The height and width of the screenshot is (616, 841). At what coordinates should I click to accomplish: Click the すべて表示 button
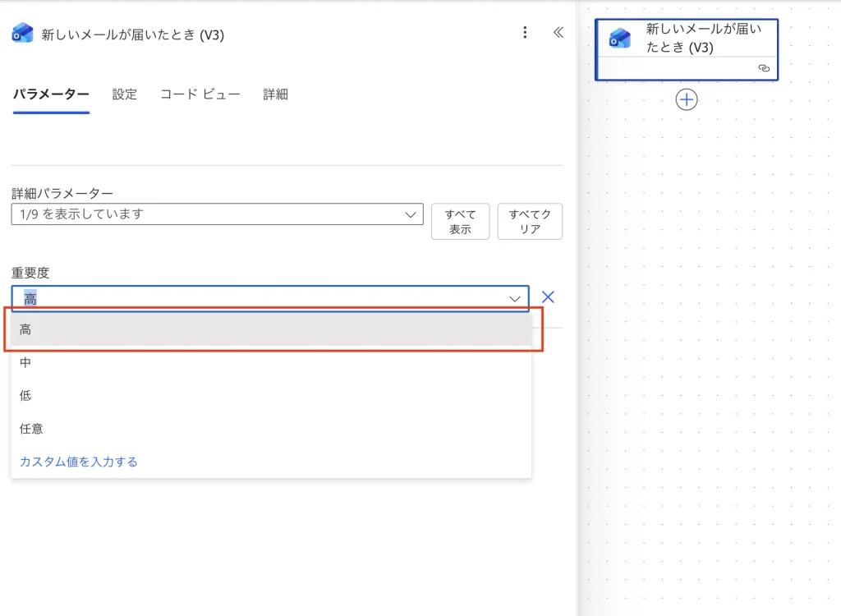click(460, 222)
